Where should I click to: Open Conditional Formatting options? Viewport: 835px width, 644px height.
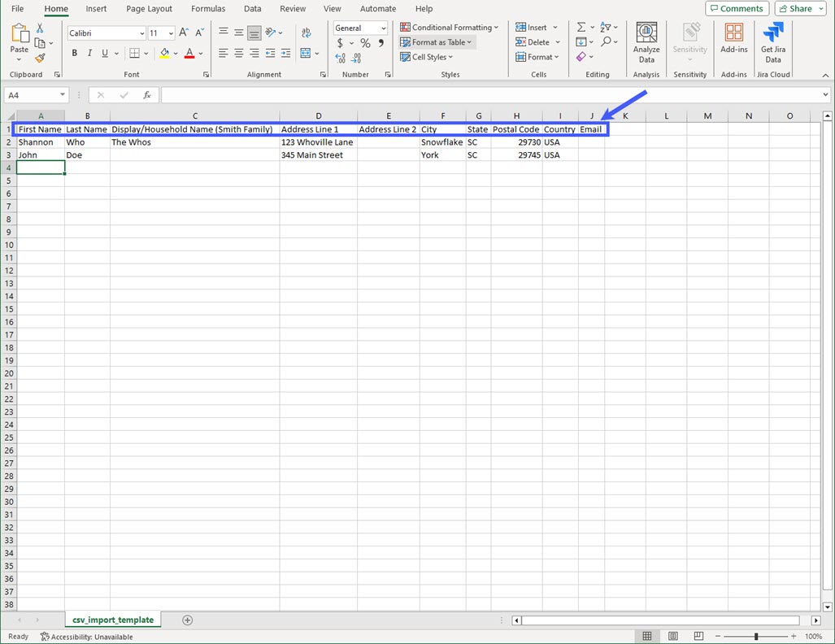448,26
